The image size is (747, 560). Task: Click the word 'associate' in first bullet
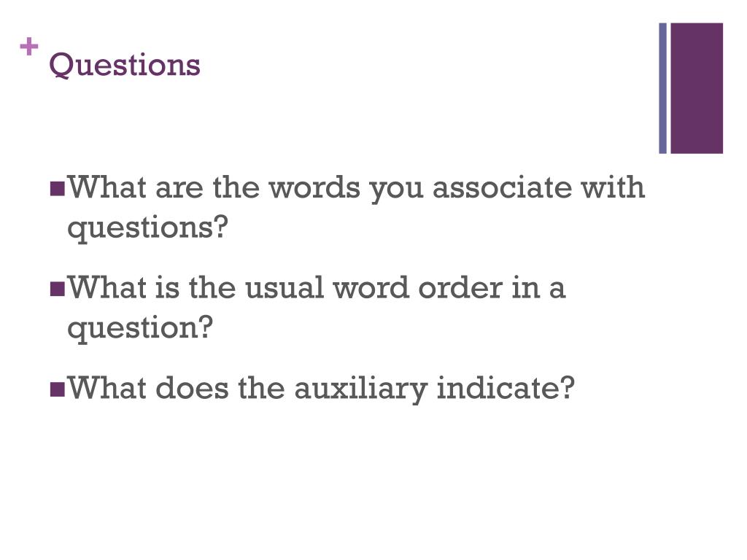point(501,187)
